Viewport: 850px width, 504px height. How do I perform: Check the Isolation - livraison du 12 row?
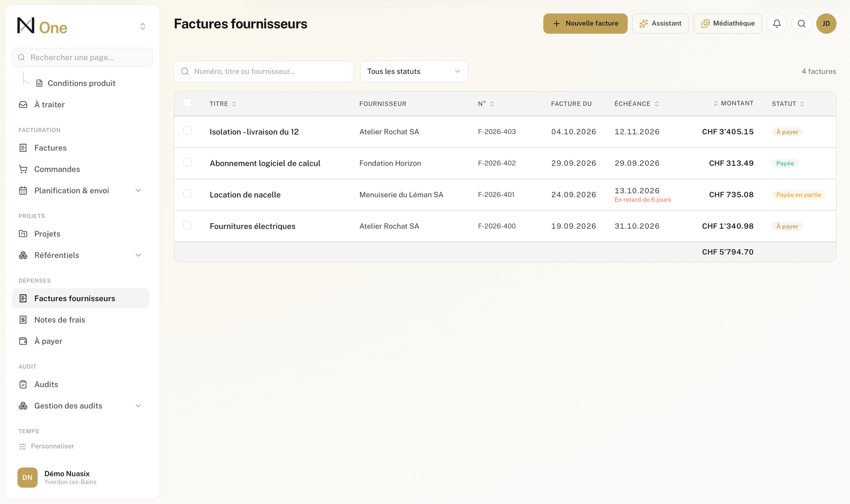pos(187,131)
